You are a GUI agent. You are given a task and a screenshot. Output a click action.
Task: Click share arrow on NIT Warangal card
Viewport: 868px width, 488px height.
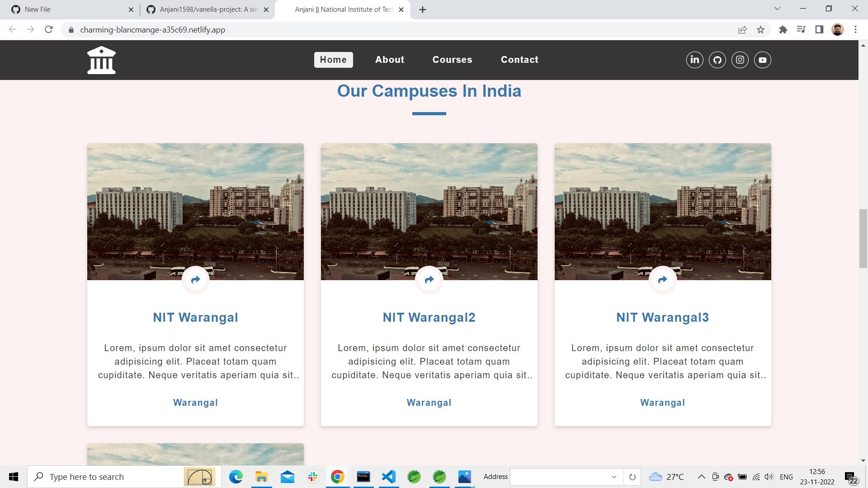(x=195, y=280)
